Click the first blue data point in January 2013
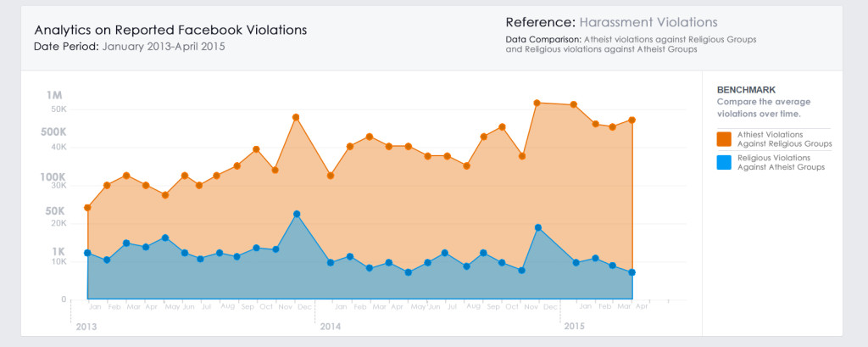Image resolution: width=868 pixels, height=347 pixels. pyautogui.click(x=87, y=253)
